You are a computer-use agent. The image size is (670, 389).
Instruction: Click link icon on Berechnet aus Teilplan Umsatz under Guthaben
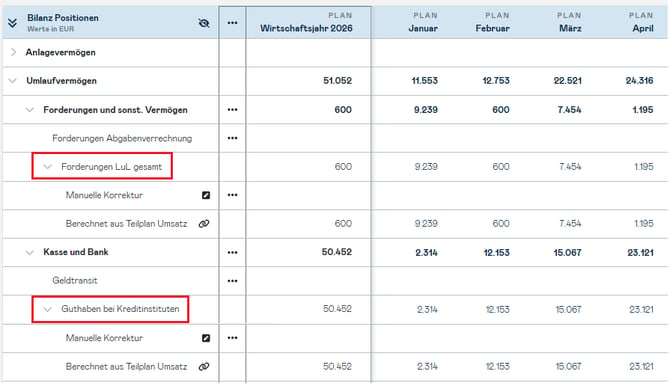click(204, 366)
